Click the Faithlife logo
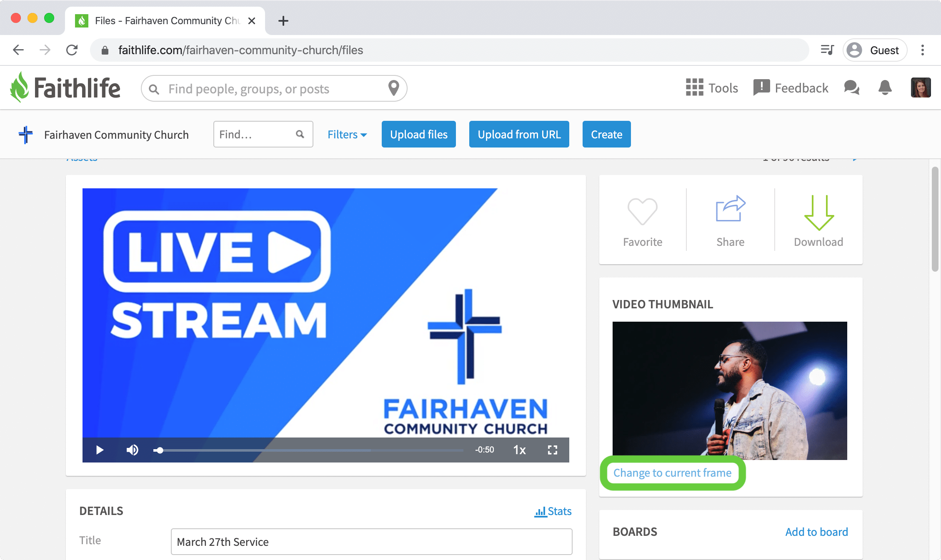 coord(65,88)
